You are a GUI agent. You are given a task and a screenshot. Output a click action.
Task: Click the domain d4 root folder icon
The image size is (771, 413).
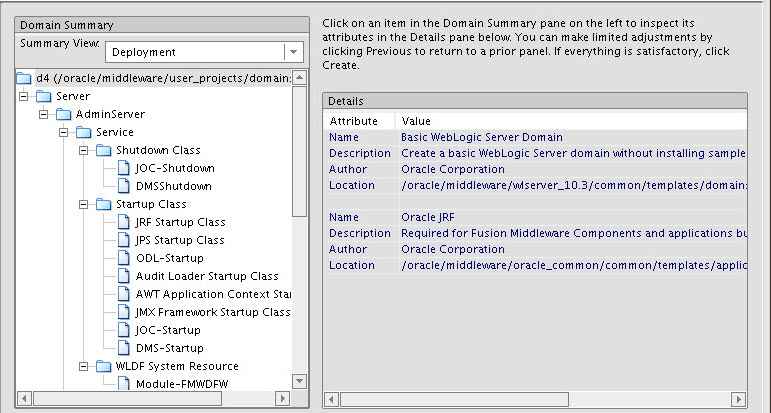(x=24, y=78)
